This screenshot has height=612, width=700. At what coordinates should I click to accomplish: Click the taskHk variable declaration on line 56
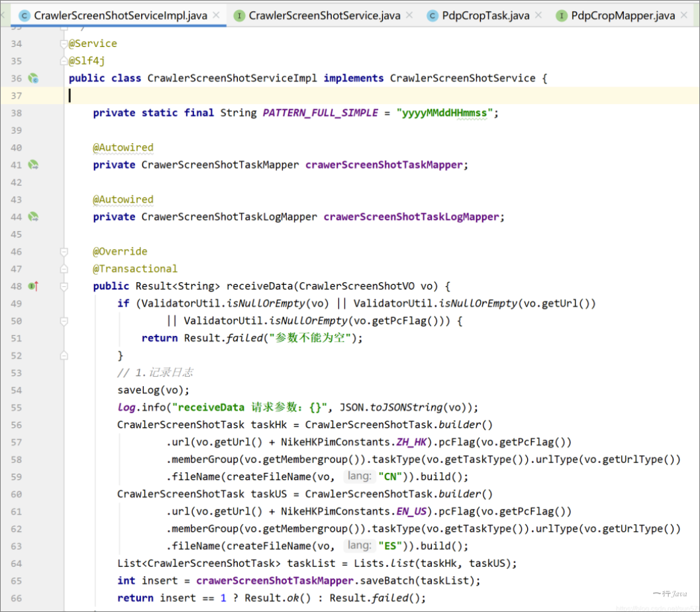click(x=269, y=425)
